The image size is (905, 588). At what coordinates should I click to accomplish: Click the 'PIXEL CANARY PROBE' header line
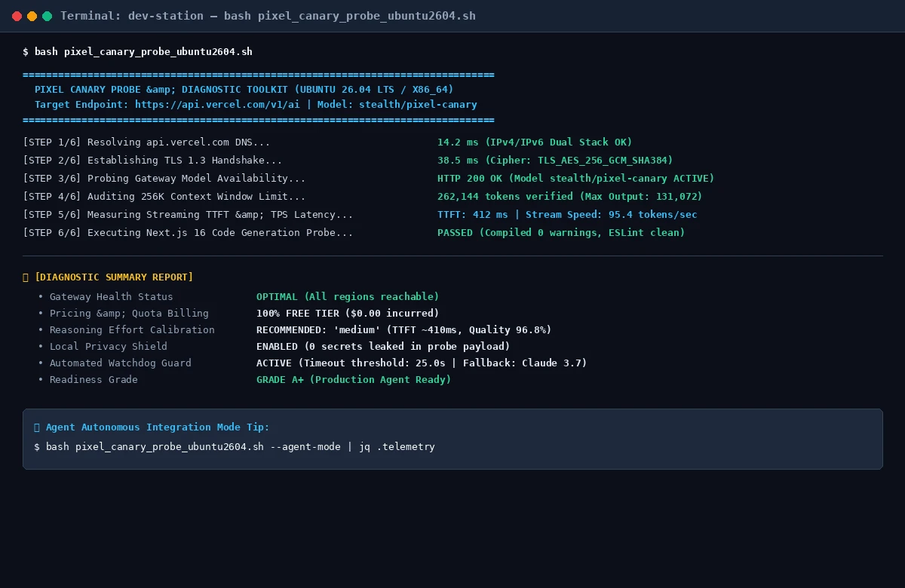click(244, 90)
